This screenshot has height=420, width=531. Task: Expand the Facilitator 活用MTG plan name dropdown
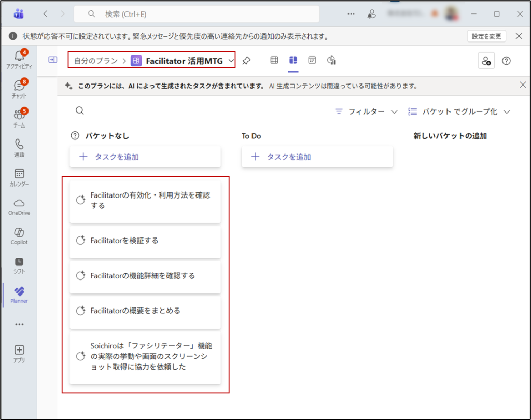231,61
